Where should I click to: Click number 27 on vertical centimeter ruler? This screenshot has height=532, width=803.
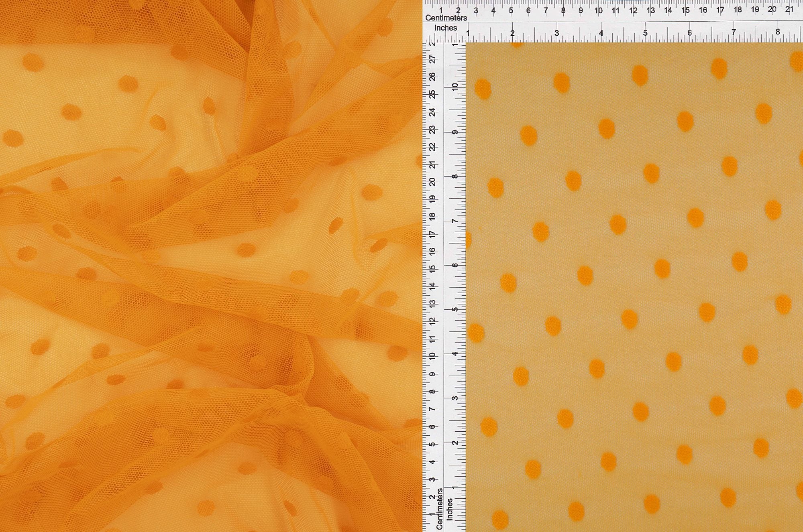coord(432,59)
